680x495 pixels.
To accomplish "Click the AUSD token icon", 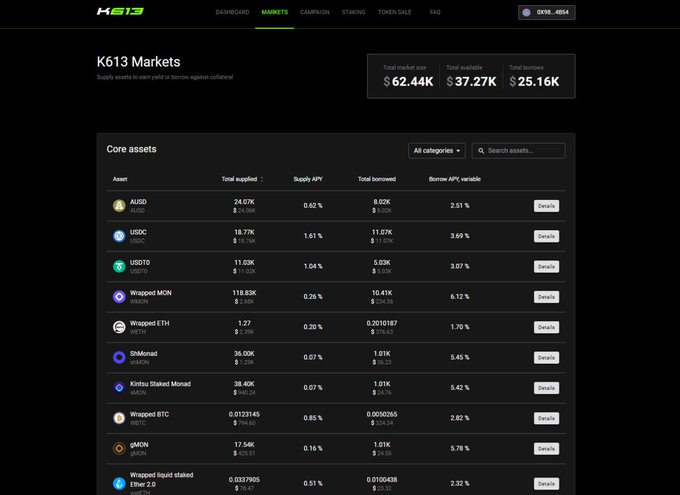I will click(x=119, y=206).
